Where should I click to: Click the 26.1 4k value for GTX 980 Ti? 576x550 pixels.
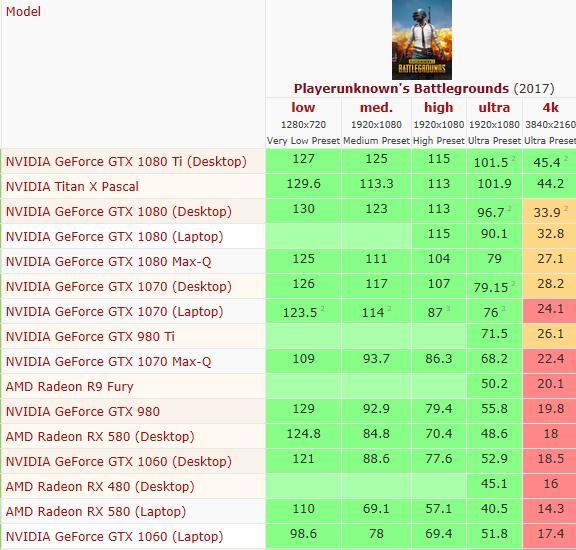(x=550, y=333)
